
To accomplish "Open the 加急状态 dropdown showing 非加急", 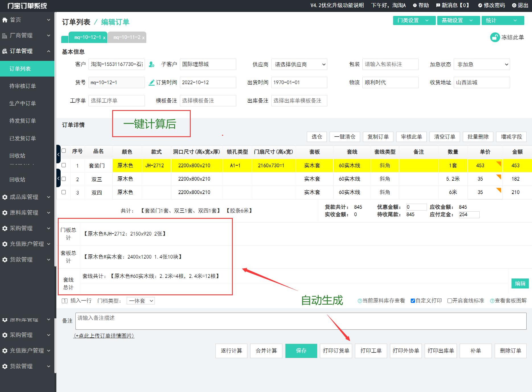I will (x=482, y=64).
